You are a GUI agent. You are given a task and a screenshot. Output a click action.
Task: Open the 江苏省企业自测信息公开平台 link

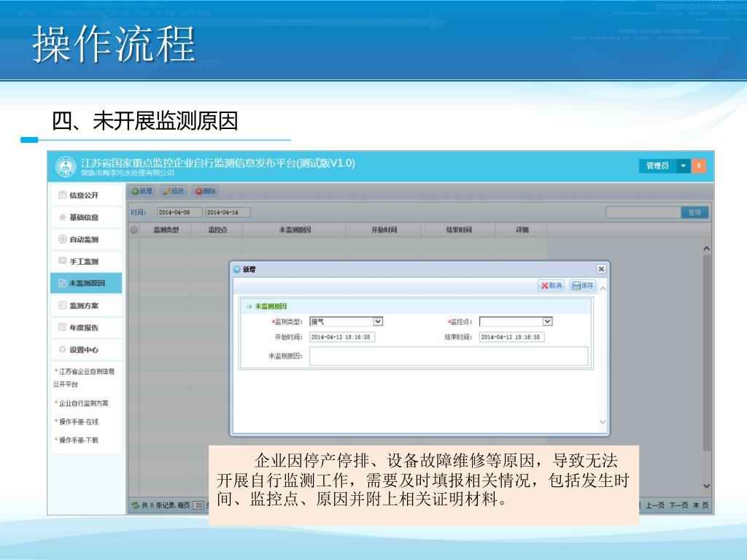click(x=84, y=378)
